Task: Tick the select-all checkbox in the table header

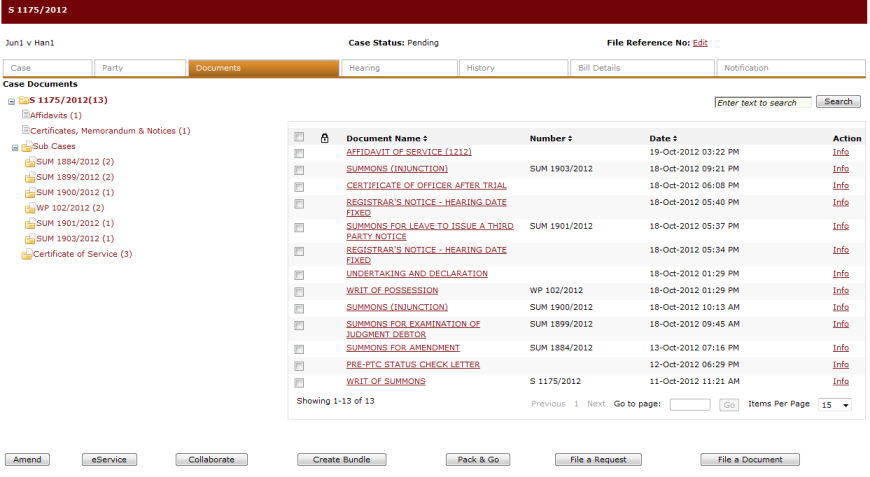Action: pos(299,137)
